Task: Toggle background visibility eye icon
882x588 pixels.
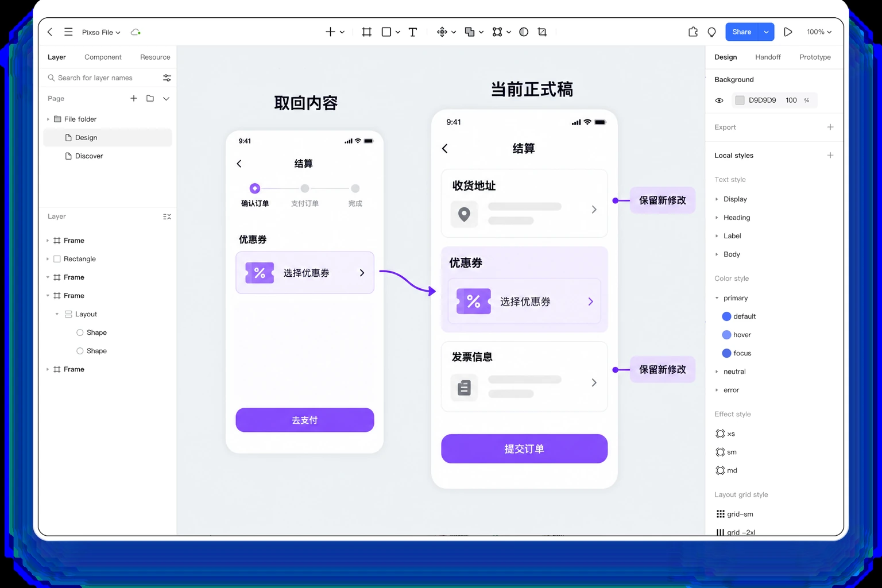Action: [719, 100]
